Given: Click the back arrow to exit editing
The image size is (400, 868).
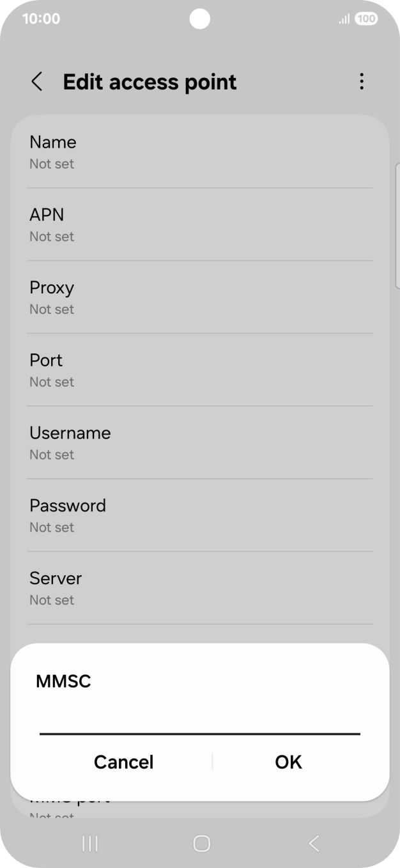Looking at the screenshot, I should (x=36, y=82).
